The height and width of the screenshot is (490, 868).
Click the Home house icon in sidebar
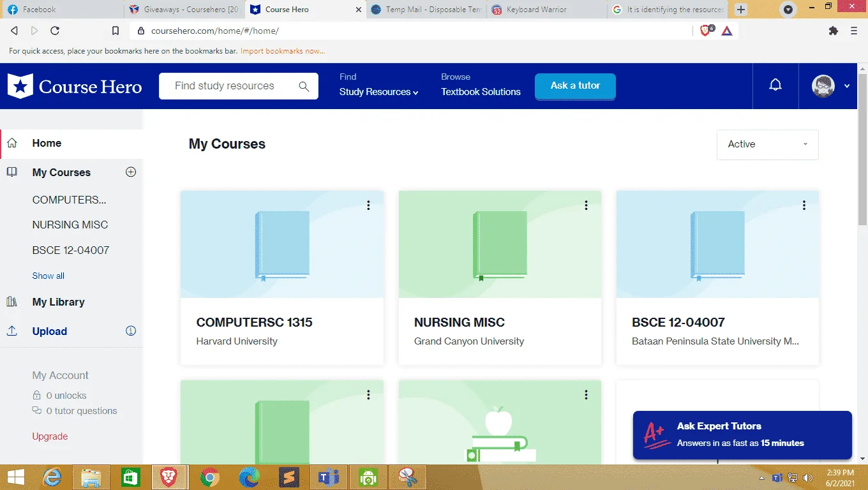(11, 143)
